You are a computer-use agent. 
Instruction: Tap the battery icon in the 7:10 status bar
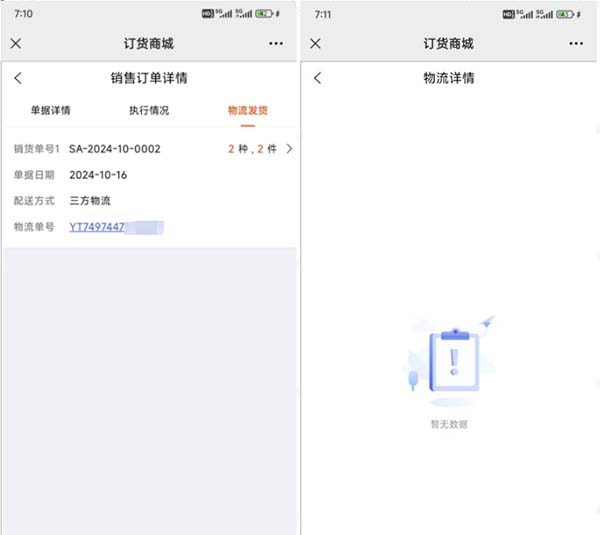pyautogui.click(x=264, y=14)
